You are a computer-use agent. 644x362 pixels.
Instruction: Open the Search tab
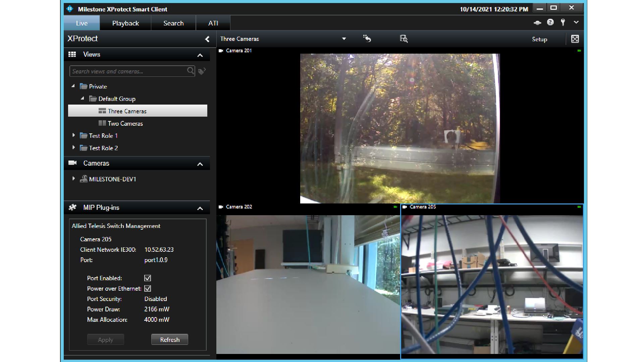point(173,23)
